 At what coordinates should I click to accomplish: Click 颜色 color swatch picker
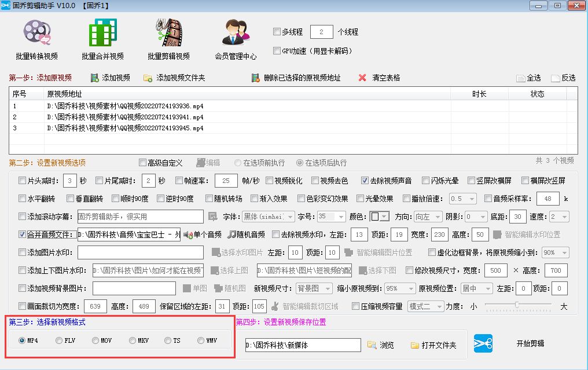(x=380, y=217)
